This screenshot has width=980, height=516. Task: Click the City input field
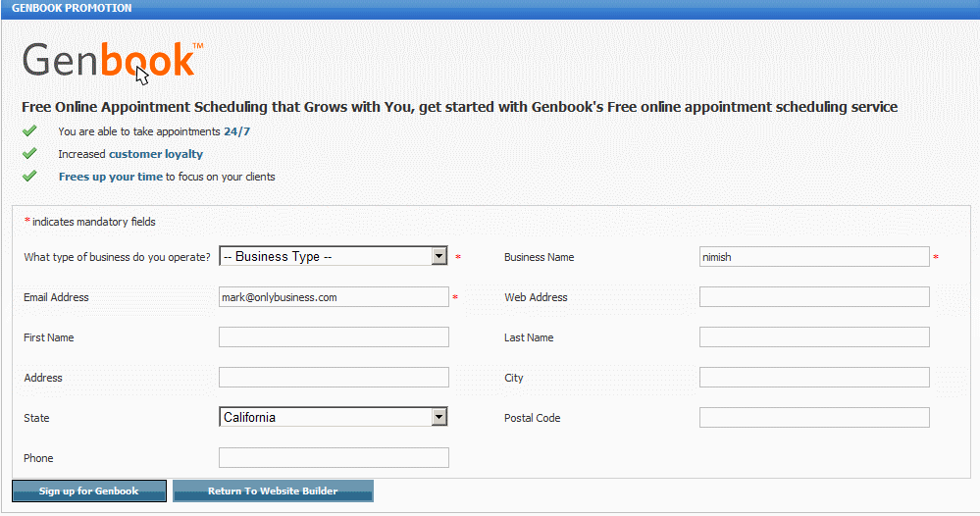[x=814, y=378]
